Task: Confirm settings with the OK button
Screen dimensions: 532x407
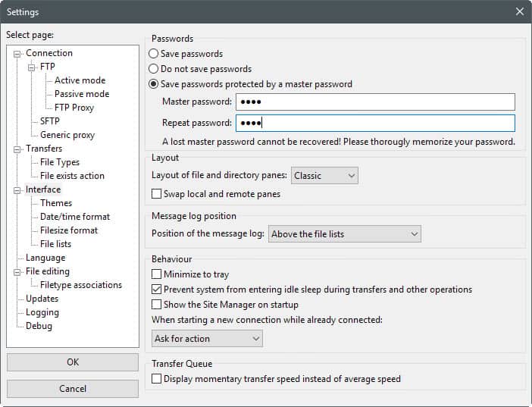Action: click(x=73, y=362)
